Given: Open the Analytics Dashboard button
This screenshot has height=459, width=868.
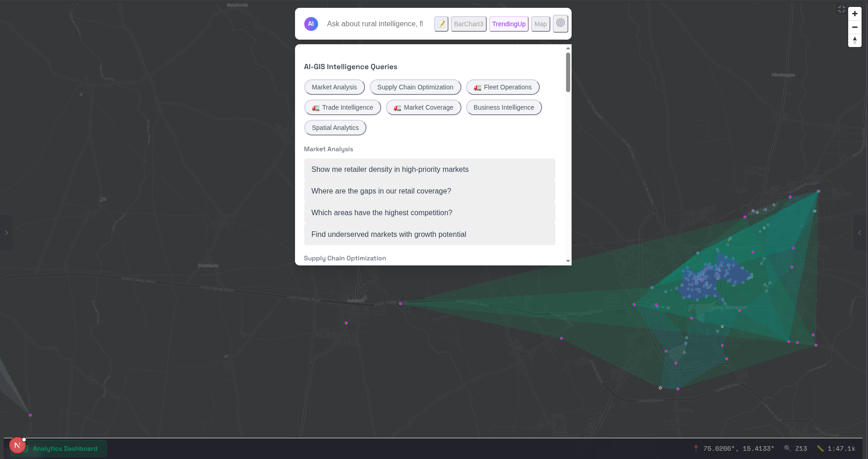Looking at the screenshot, I should 65,448.
